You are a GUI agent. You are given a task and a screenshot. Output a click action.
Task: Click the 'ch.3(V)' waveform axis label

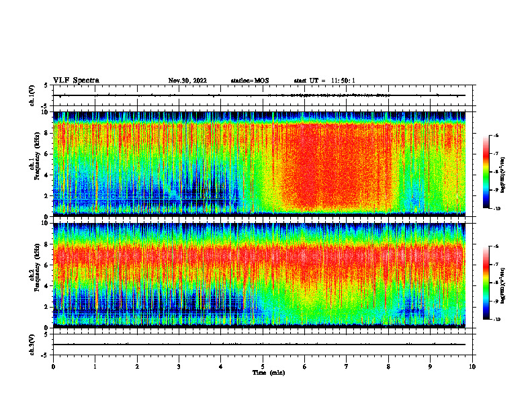click(x=32, y=345)
